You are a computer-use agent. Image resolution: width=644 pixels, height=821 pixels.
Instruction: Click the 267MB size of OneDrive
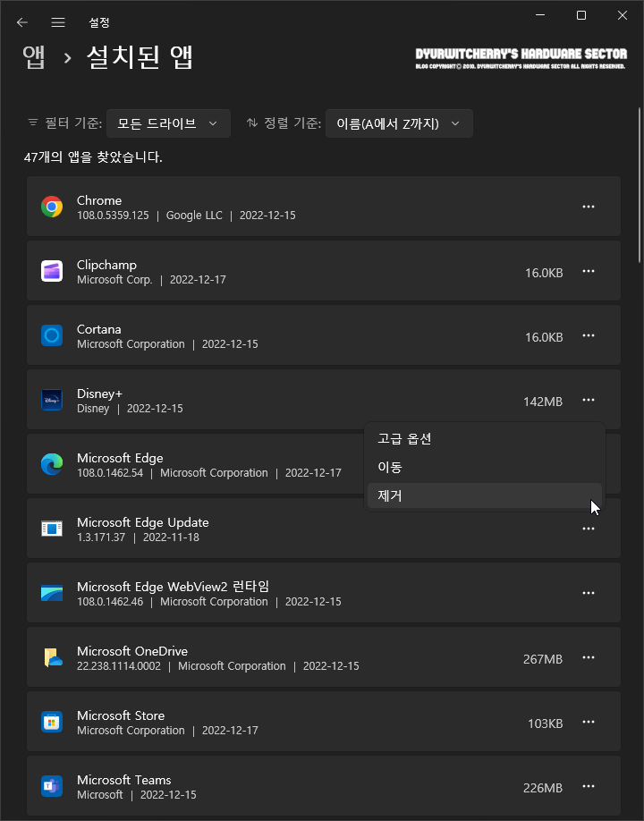[543, 659]
